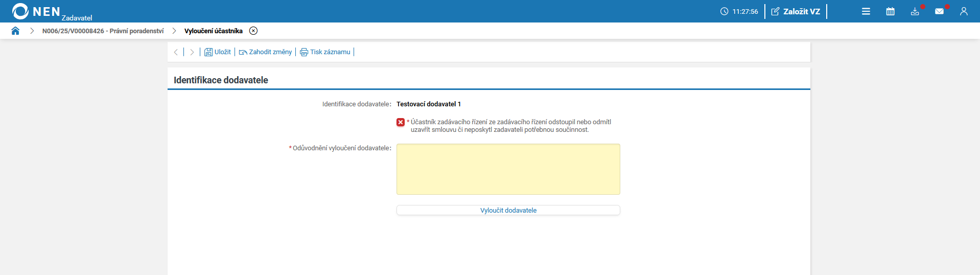Toggle the red X exclusion reason checkbox
The width and height of the screenshot is (980, 275).
click(401, 122)
